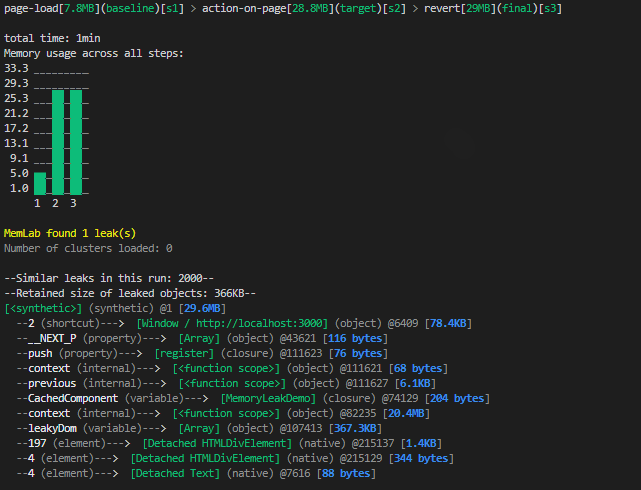Click 'Window / http://localhost:3000' link
The image size is (641, 490).
pos(232,324)
